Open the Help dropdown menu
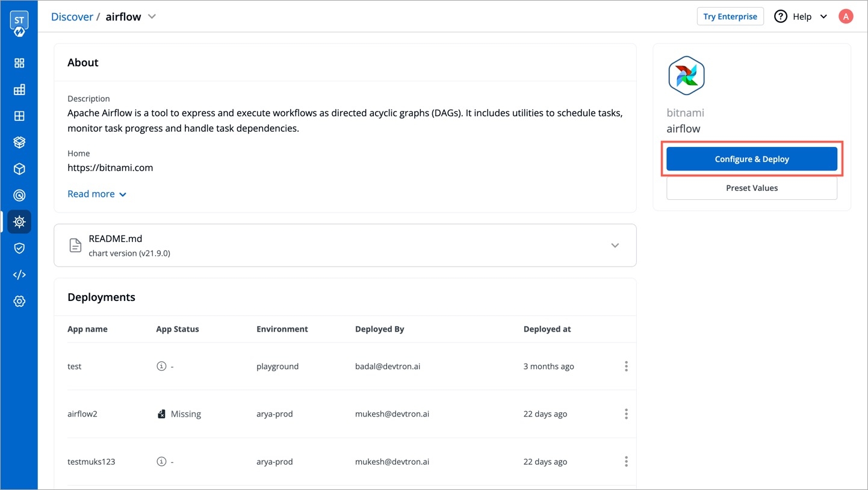 [x=801, y=16]
